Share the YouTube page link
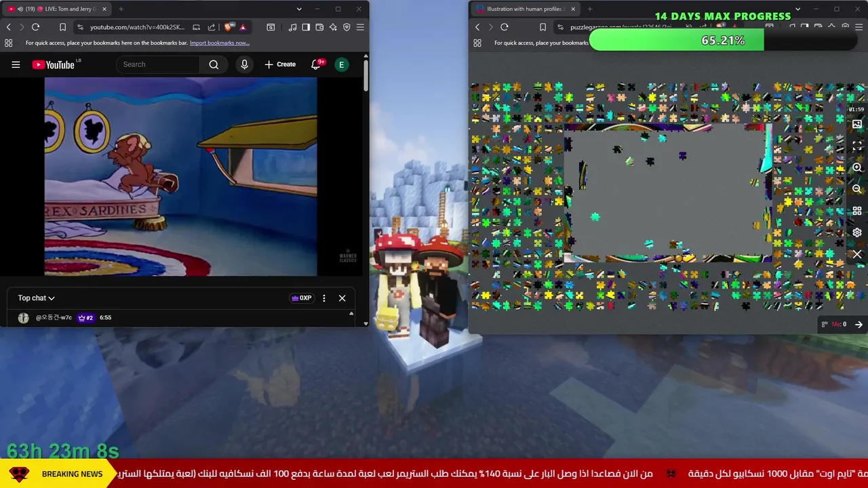Viewport: 868px width, 488px height. (x=211, y=27)
